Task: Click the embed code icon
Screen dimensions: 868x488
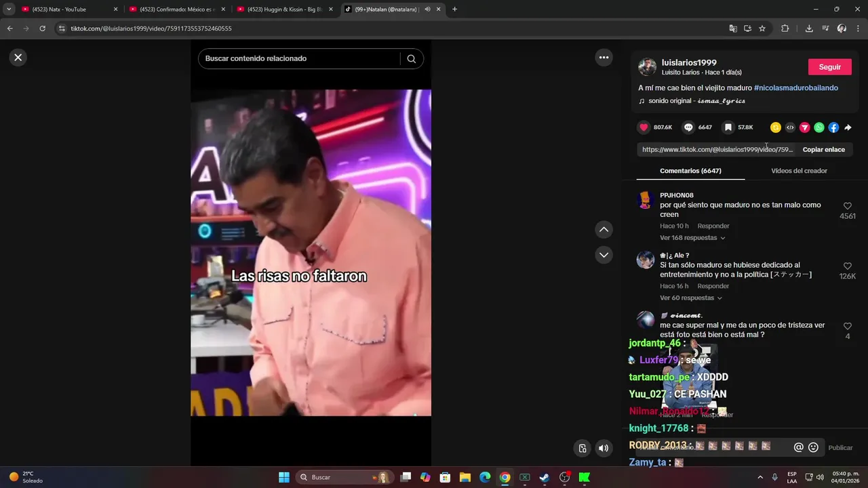Action: coord(790,127)
